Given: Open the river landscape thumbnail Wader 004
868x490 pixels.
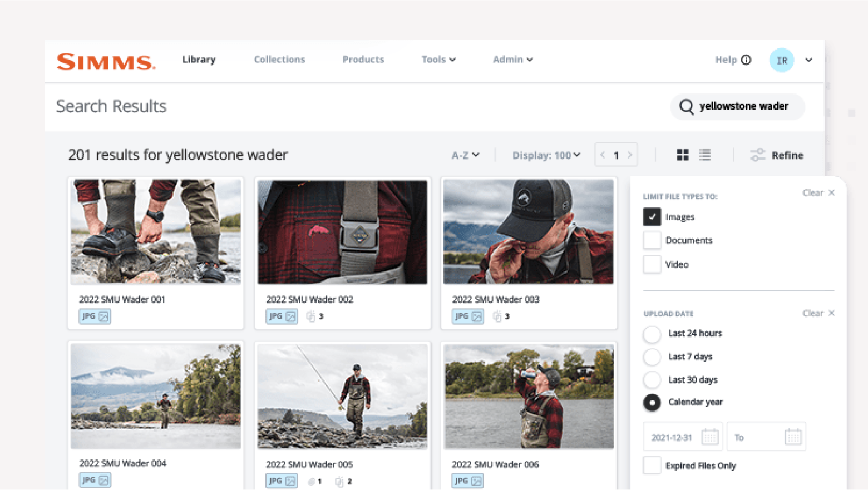Looking at the screenshot, I should (x=156, y=396).
